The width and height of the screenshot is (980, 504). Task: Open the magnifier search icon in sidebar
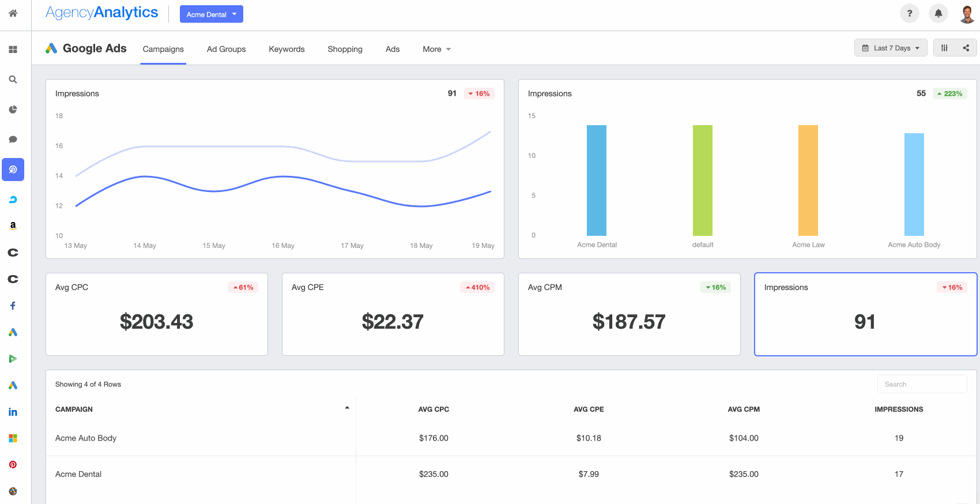coord(13,80)
